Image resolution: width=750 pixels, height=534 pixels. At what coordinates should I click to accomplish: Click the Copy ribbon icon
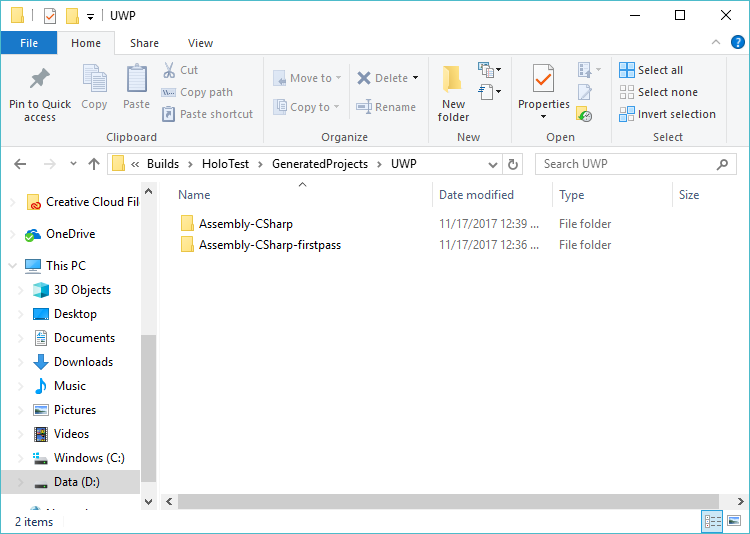[x=94, y=78]
